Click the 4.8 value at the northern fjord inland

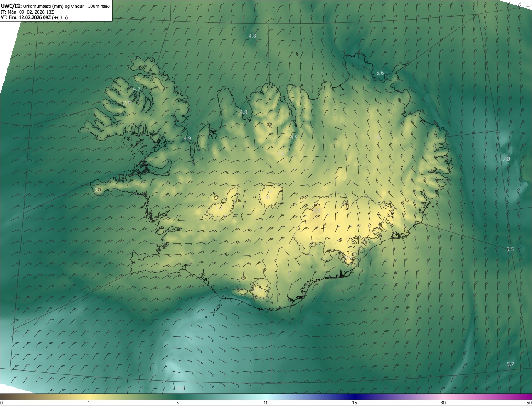(243, 112)
